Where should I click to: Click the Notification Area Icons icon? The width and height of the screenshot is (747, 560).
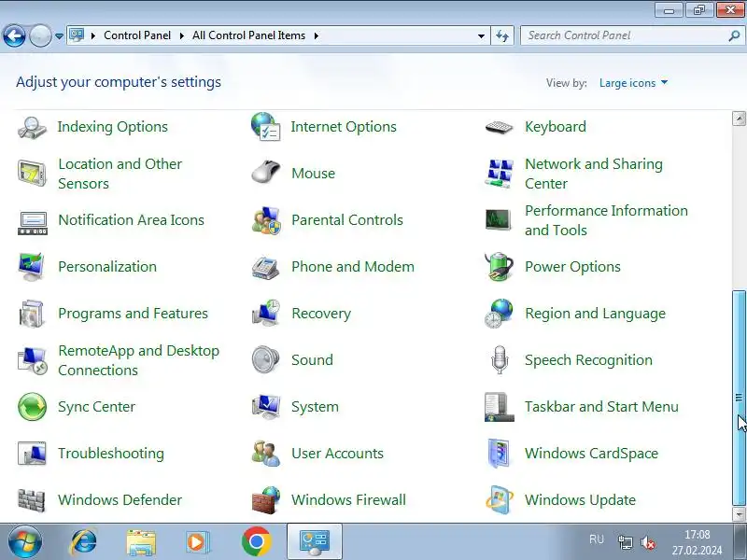click(32, 222)
